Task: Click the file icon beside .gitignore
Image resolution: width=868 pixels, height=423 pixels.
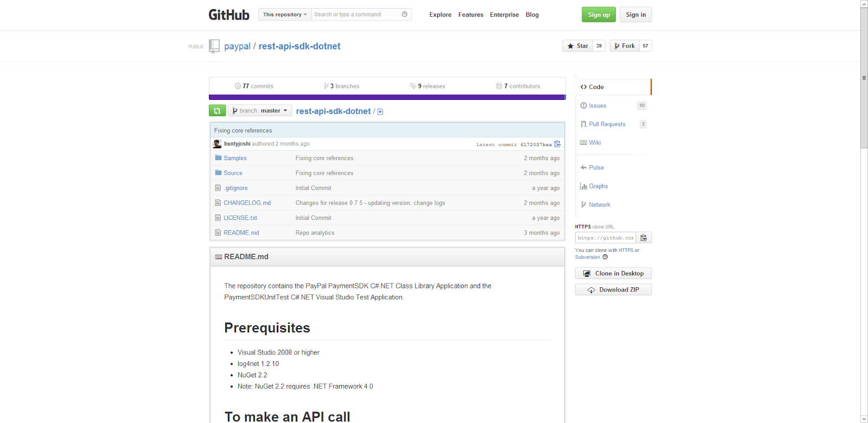Action: 218,188
